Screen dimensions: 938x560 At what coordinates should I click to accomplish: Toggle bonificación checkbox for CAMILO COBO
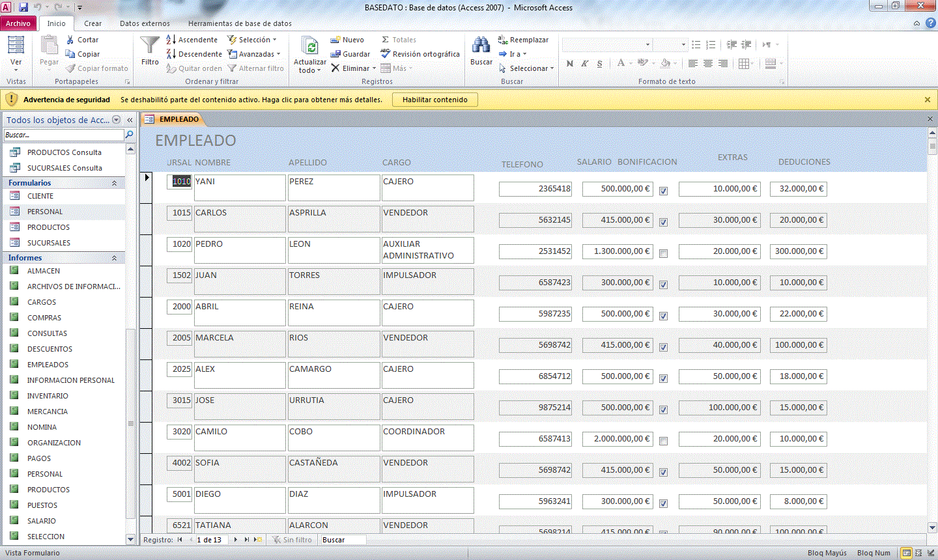tap(663, 440)
